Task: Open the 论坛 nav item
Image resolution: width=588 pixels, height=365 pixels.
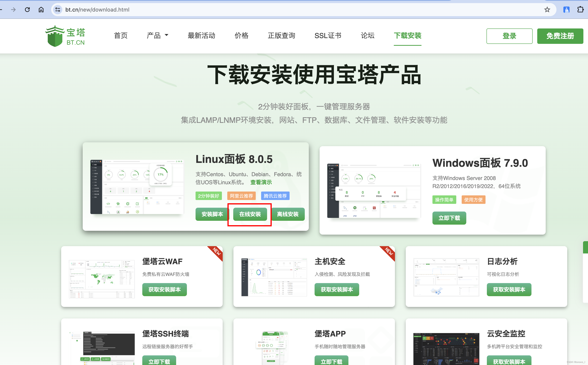Action: 367,36
